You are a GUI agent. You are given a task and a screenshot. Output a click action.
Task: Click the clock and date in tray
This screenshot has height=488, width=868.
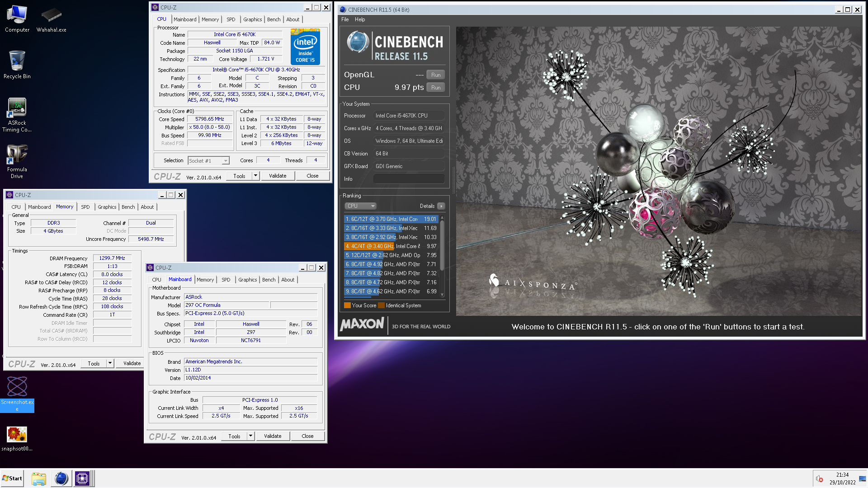[x=842, y=479]
